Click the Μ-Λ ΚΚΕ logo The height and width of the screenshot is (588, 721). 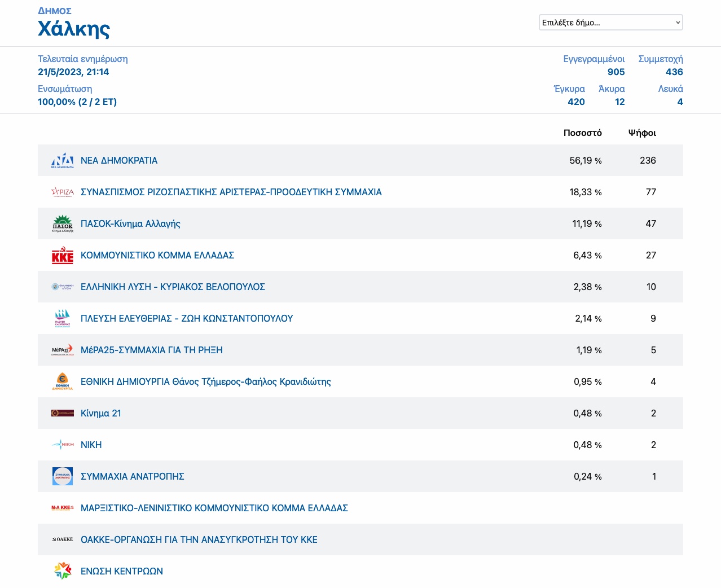[x=63, y=508]
